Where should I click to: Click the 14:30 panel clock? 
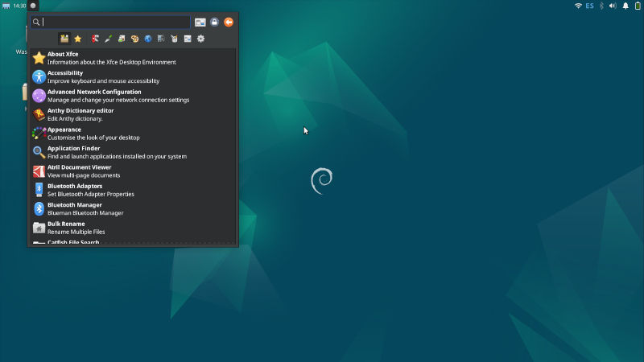tap(19, 6)
